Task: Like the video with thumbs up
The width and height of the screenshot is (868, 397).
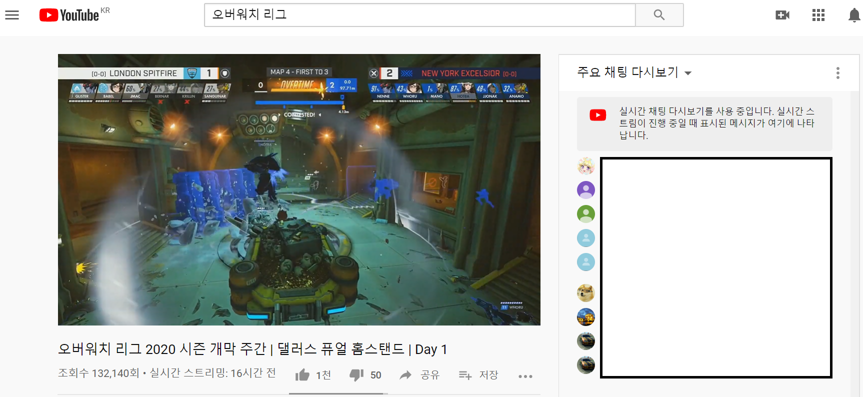Action: 302,375
